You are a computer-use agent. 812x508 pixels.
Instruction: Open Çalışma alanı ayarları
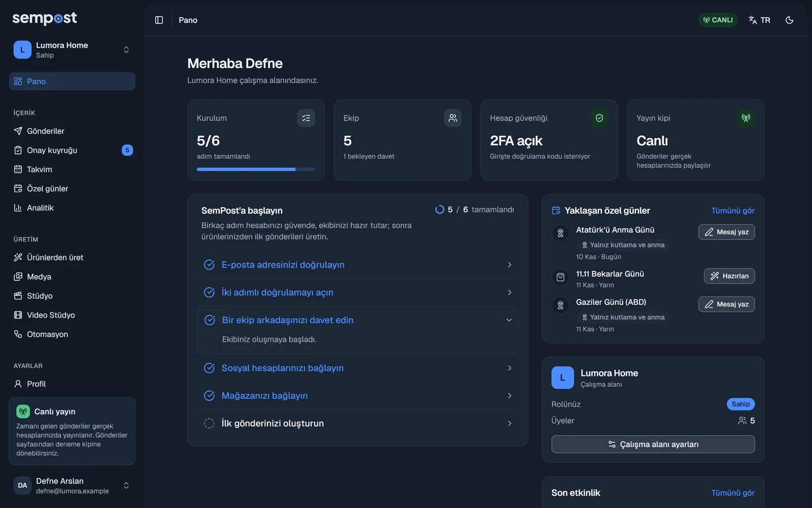653,444
